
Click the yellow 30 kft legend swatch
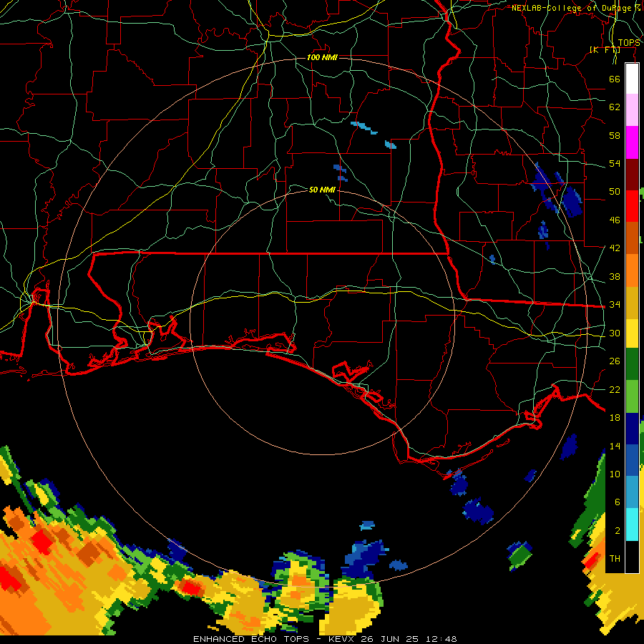click(632, 333)
